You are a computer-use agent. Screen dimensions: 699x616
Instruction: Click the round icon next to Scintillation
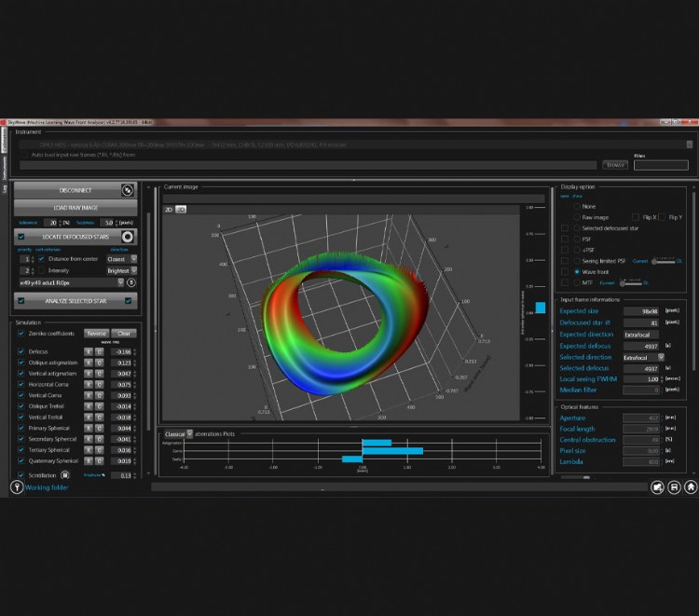65,475
